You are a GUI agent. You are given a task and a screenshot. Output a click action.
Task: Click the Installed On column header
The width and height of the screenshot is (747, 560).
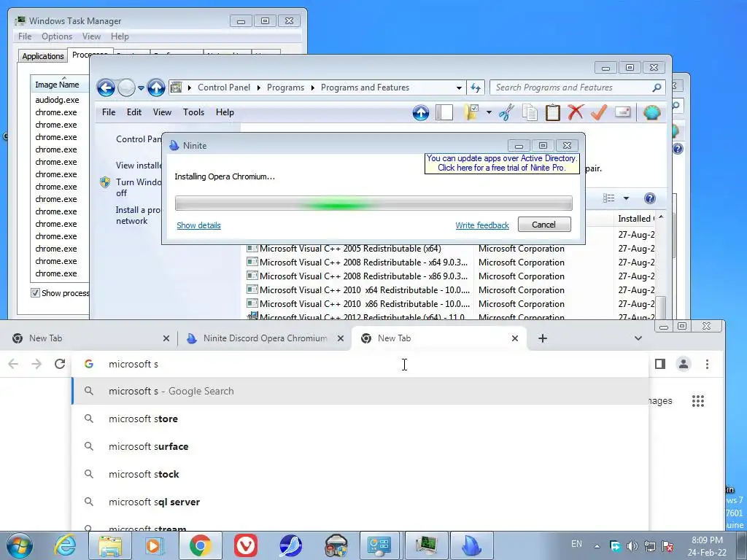pos(635,219)
